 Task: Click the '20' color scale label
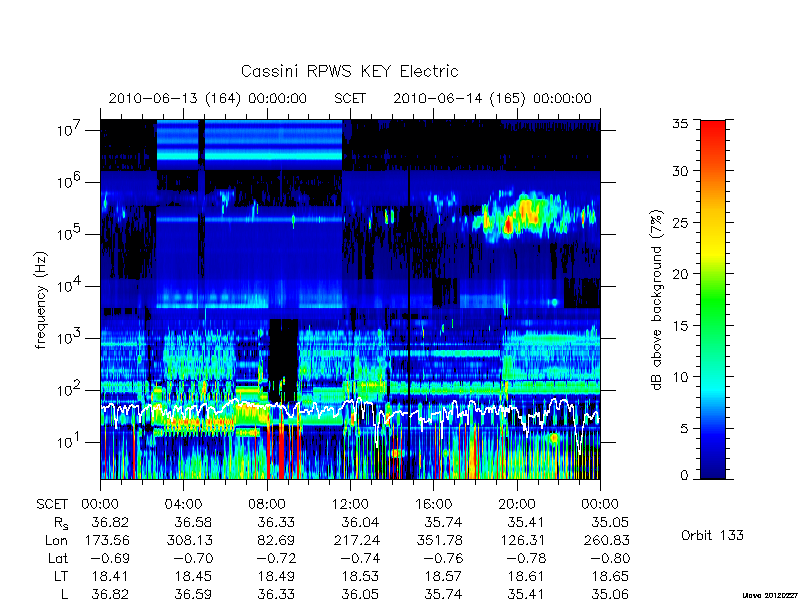[x=680, y=274]
